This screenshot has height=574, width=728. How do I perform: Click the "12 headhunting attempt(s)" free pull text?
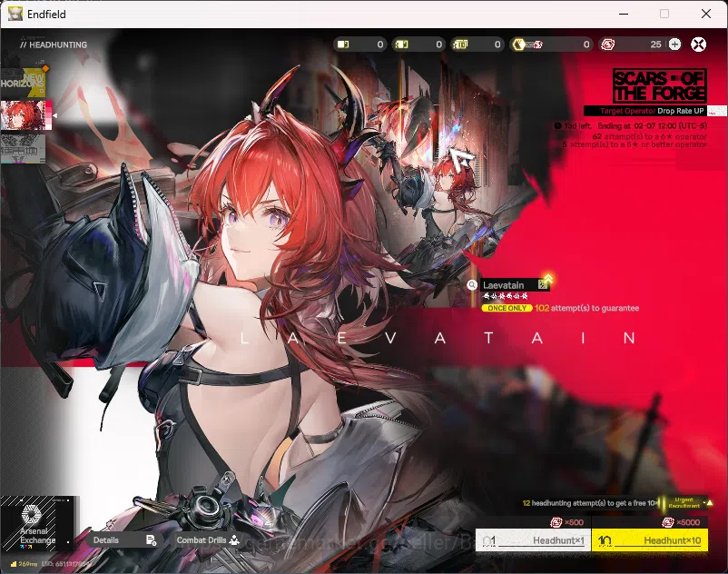(x=590, y=503)
